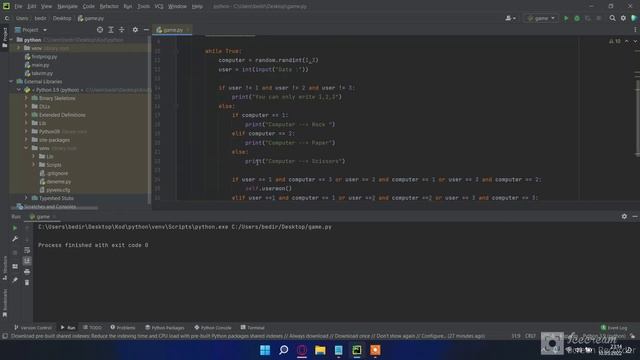The image size is (640, 360).
Task: Collapse Python 3.9 interpreter node
Action: 18,90
